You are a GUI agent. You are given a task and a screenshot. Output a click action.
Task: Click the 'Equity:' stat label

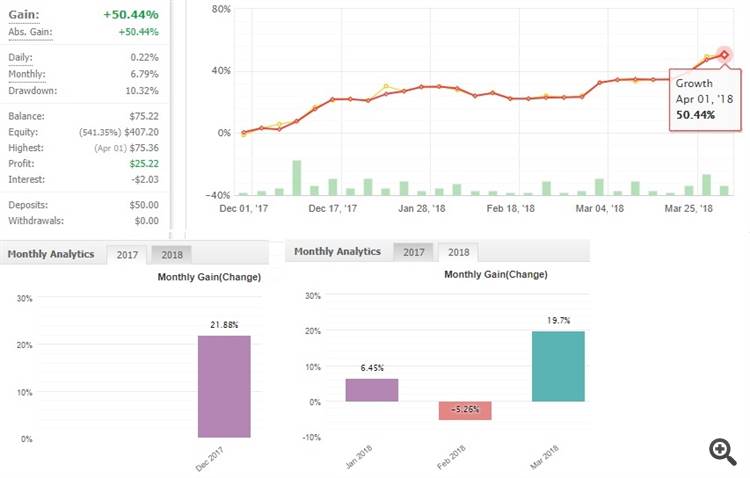coord(24,130)
